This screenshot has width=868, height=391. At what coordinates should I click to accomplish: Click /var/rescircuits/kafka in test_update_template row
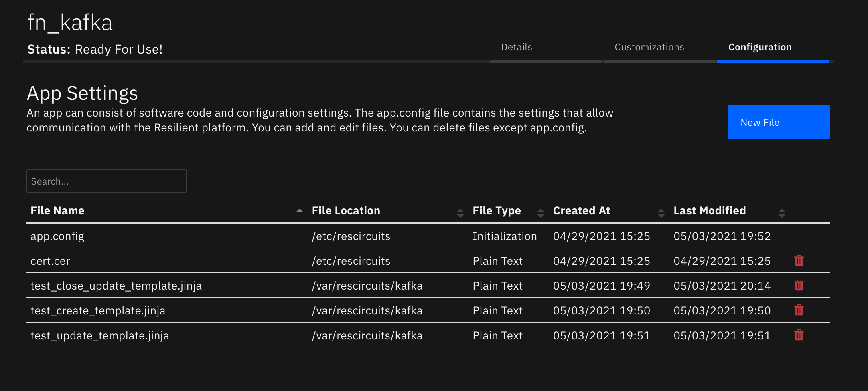pos(367,336)
